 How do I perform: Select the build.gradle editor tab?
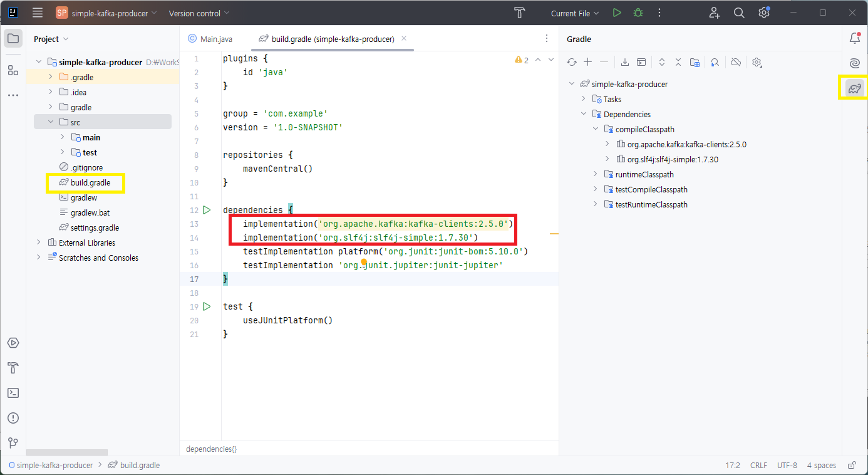(x=333, y=39)
